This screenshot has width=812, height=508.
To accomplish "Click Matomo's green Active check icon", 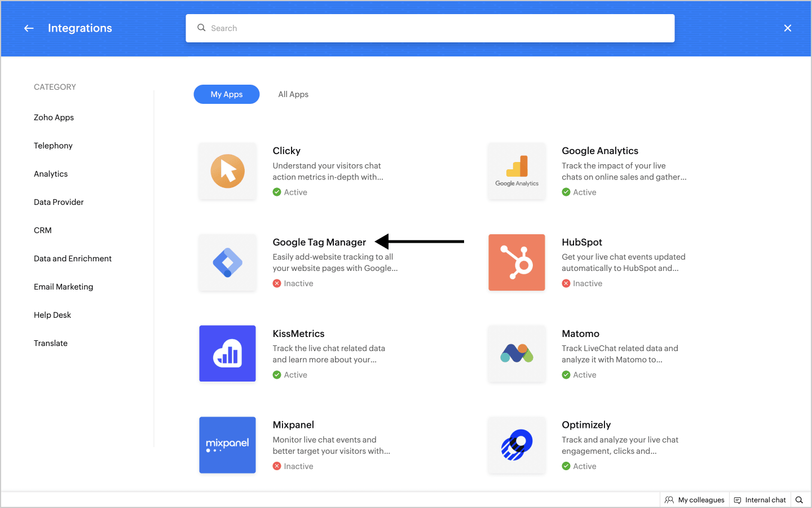I will pyautogui.click(x=566, y=375).
